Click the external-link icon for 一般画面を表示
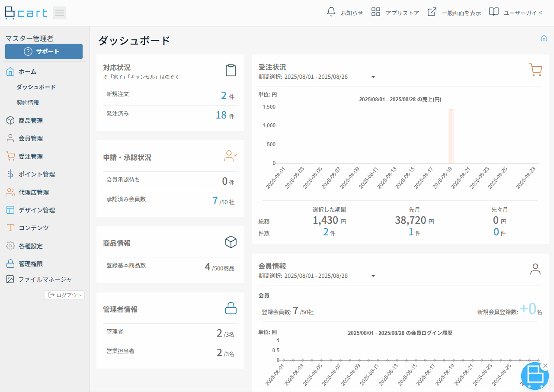Viewport: 554px width, 392px height. tap(432, 12)
